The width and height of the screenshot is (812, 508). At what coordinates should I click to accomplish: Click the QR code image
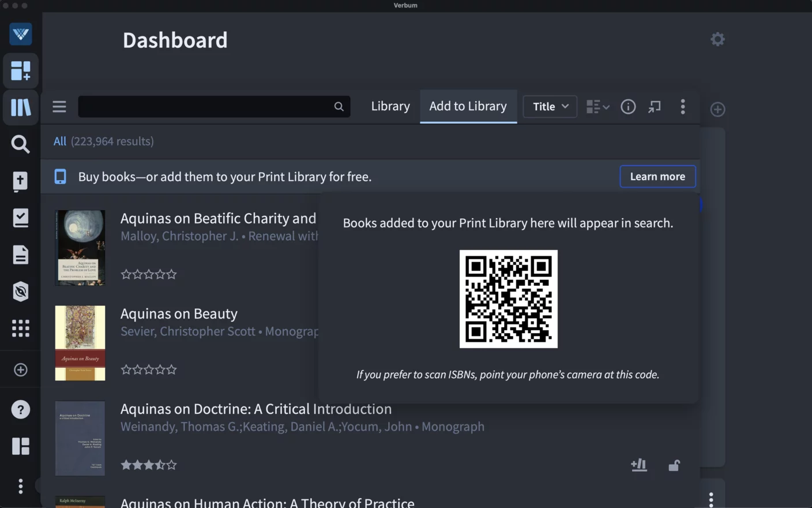pos(509,299)
